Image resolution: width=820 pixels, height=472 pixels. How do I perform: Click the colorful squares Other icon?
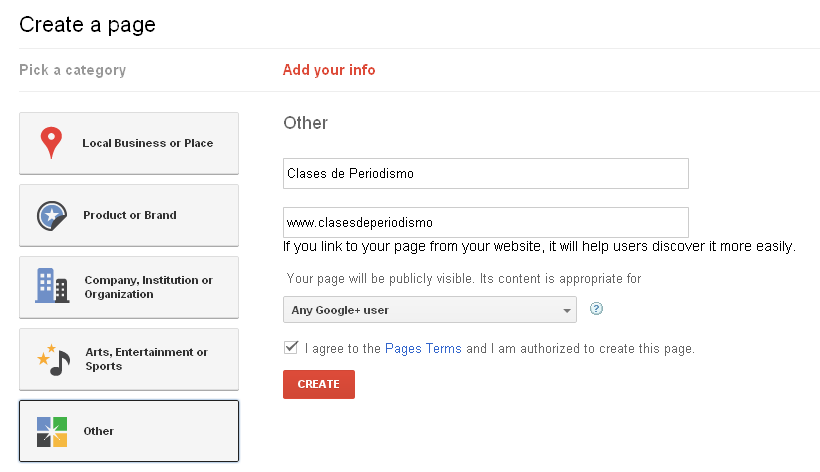pyautogui.click(x=51, y=431)
